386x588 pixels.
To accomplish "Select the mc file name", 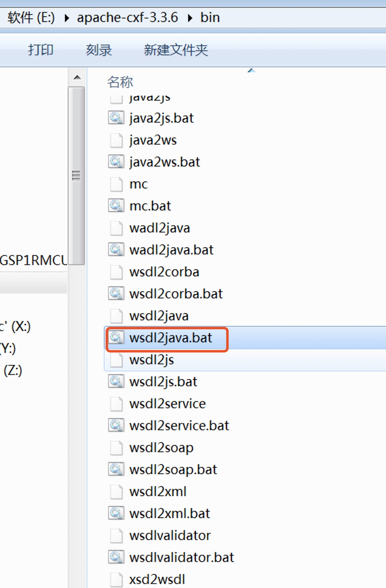I will 139,184.
